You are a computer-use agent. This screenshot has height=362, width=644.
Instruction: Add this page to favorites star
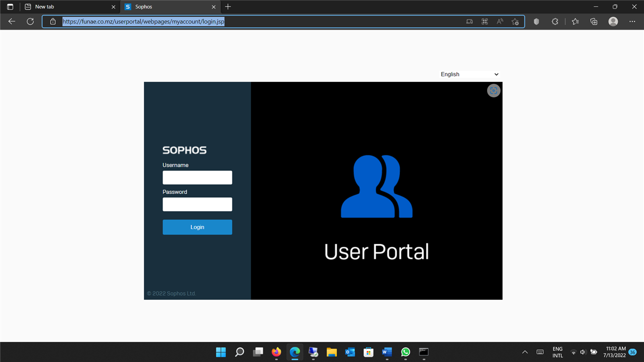click(515, 22)
